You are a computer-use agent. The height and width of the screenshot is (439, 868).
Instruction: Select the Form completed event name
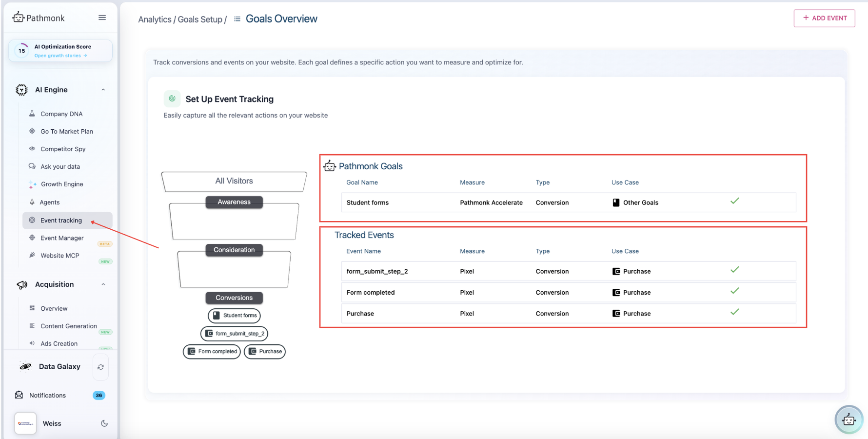click(x=371, y=292)
